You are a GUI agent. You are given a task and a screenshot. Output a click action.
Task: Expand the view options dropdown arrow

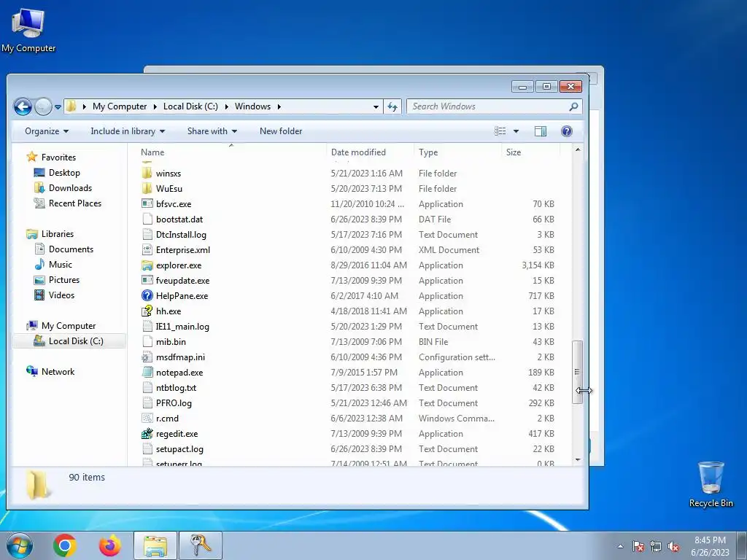(x=516, y=131)
